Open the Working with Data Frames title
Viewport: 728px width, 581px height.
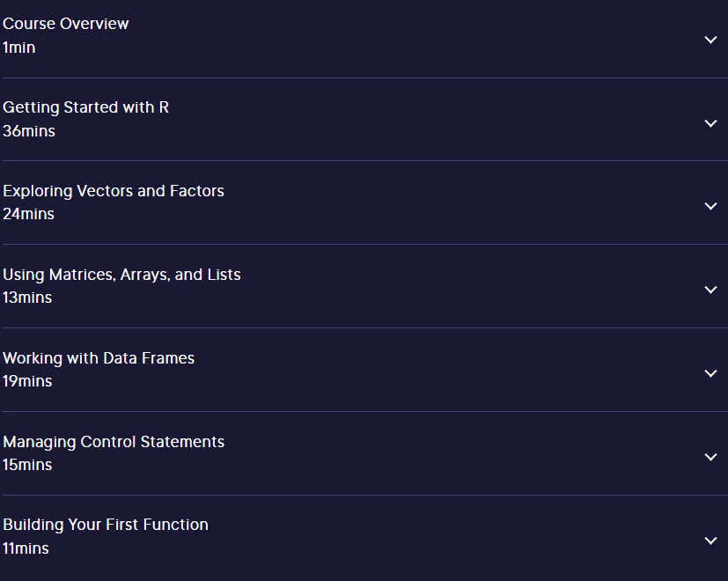(99, 358)
